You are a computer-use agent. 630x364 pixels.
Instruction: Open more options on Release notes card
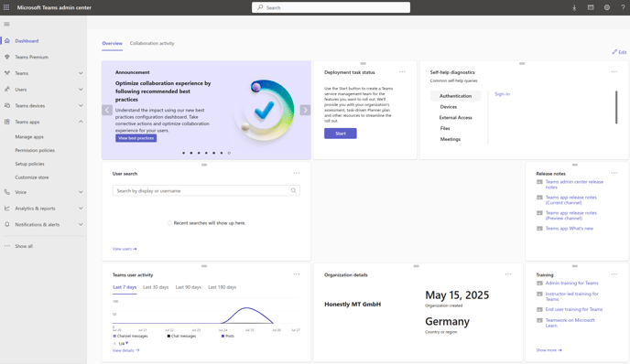tap(614, 173)
